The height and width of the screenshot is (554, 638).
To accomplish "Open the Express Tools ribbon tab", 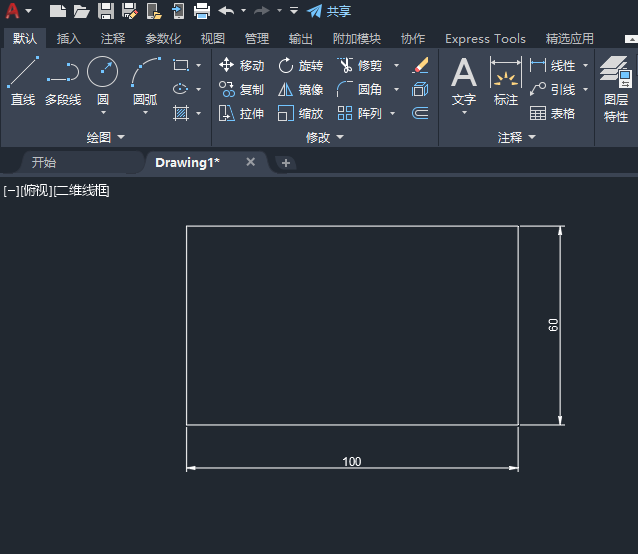I will point(485,39).
